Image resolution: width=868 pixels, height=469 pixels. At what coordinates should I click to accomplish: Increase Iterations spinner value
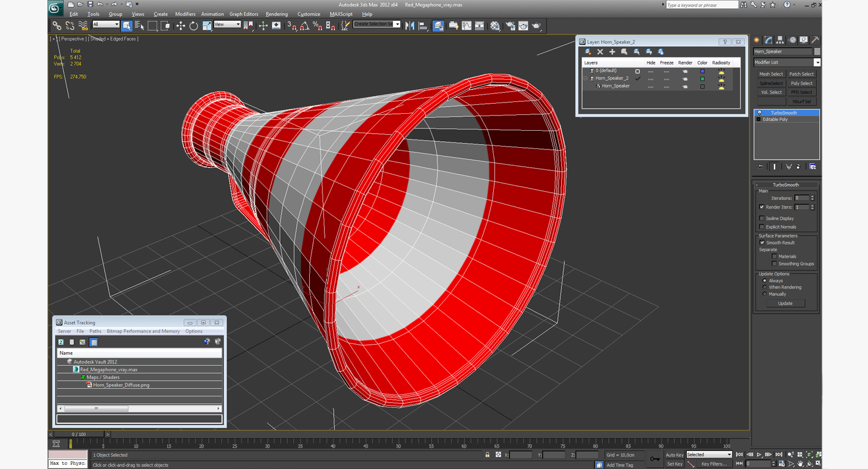(812, 196)
